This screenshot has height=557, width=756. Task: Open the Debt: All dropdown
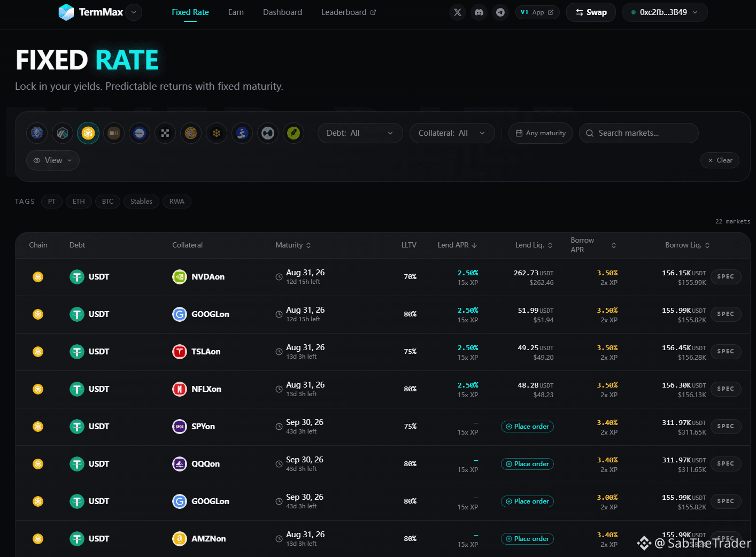point(359,133)
